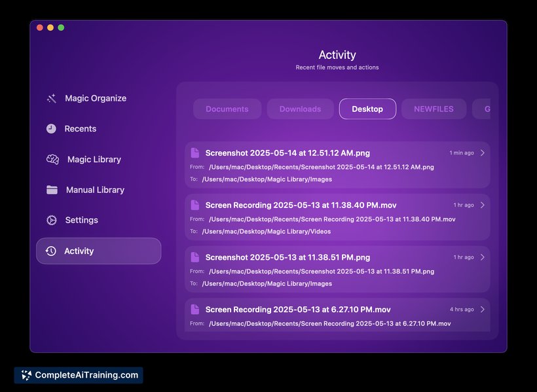The image size is (537, 392).
Task: Click the Activity page heading
Action: click(337, 55)
